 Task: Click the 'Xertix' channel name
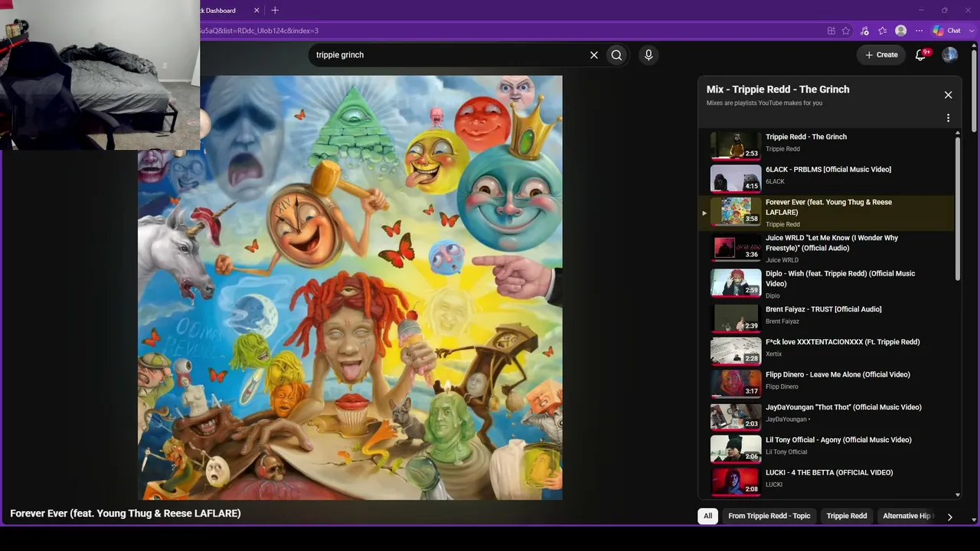click(x=774, y=354)
